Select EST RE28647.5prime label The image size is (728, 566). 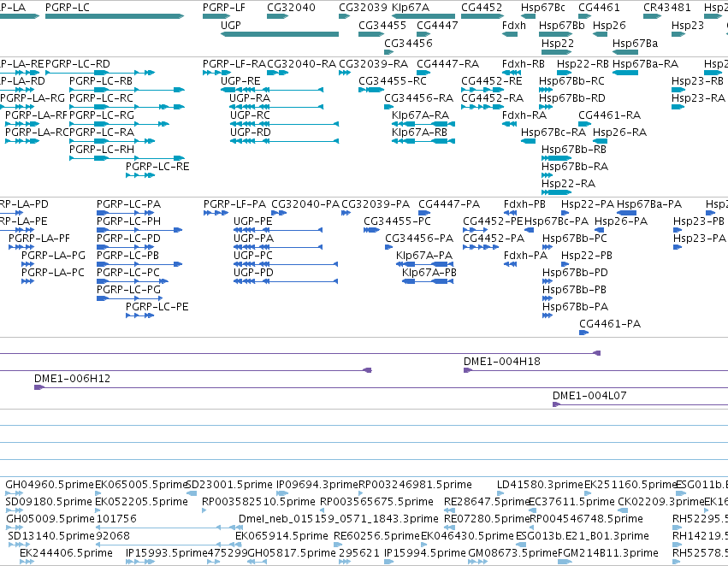[x=487, y=502]
